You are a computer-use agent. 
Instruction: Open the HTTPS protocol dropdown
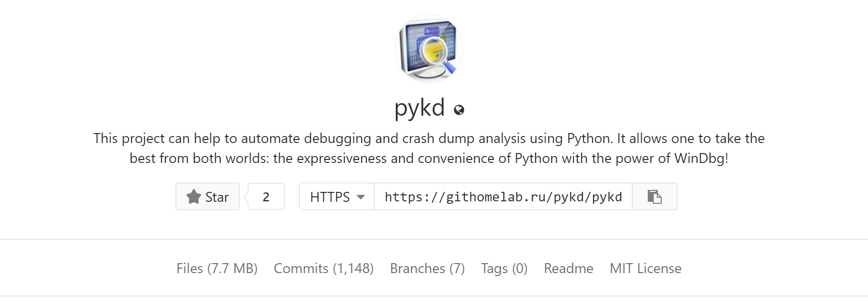tap(337, 196)
